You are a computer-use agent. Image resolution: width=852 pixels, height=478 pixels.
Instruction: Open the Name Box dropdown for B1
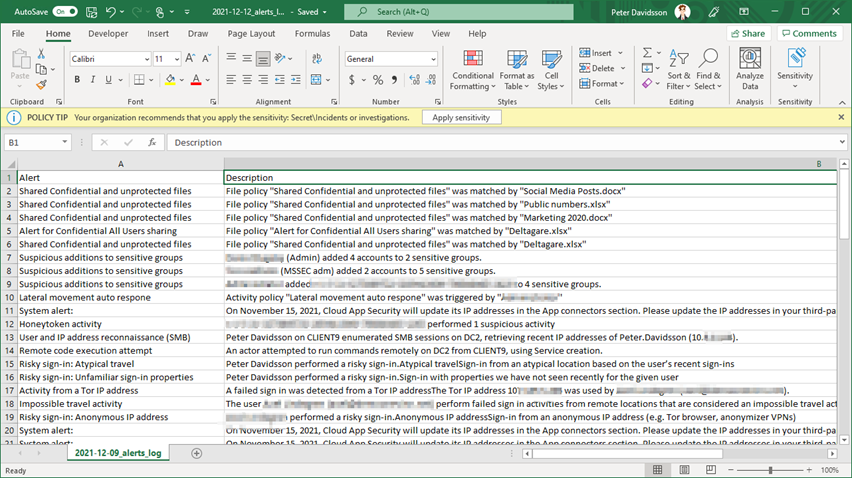coord(65,143)
